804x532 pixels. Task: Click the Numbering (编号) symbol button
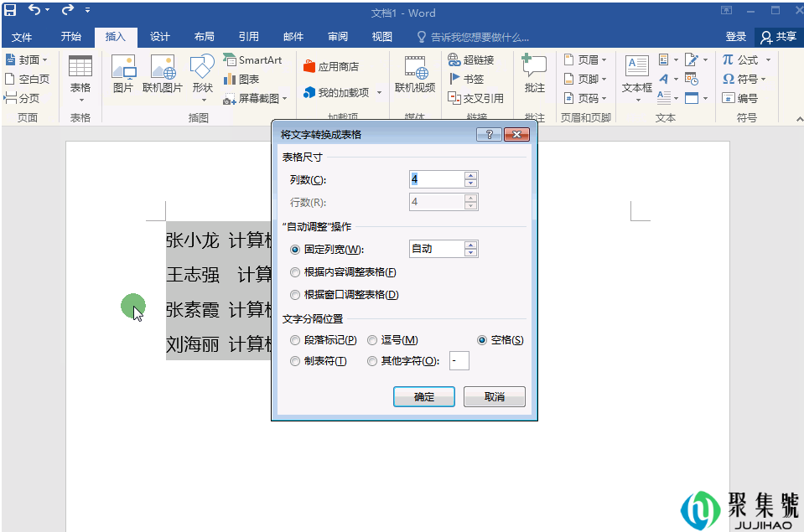coord(740,98)
